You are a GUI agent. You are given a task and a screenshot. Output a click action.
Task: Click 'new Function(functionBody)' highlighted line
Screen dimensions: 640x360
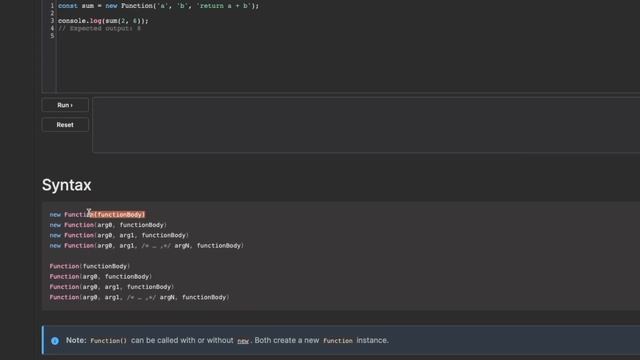pos(97,215)
